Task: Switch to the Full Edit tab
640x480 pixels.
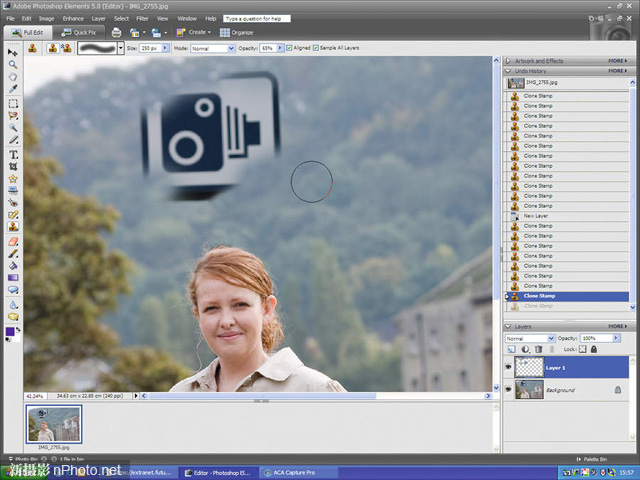Action: [28, 33]
